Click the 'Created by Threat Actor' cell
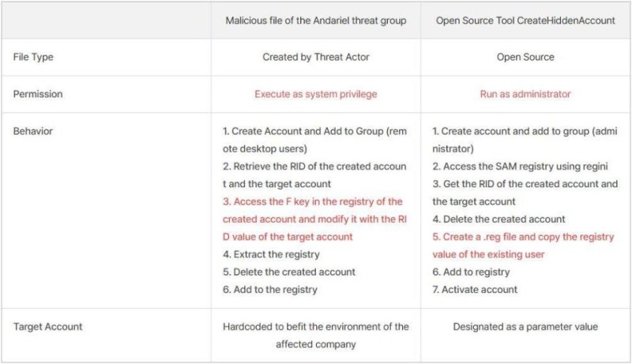Image resolution: width=632 pixels, height=364 pixels. [x=315, y=57]
